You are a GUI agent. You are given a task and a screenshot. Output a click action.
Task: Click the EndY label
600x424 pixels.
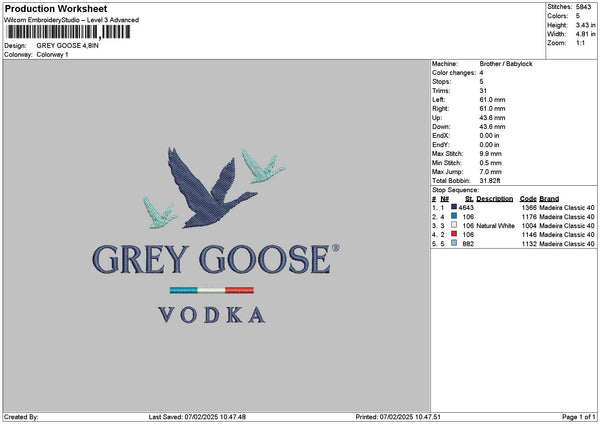[x=441, y=145]
